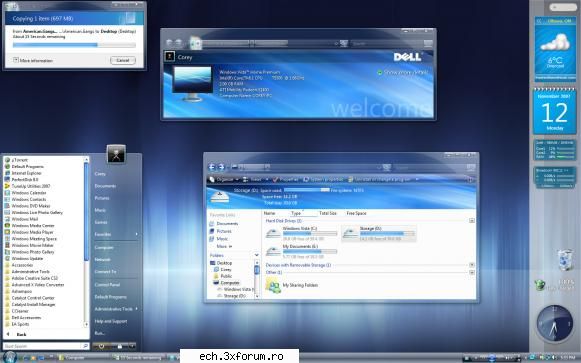Viewport: 581px width, 363px height.
Task: Click the Forward arrow in Computer window
Action: pyautogui.click(x=221, y=167)
